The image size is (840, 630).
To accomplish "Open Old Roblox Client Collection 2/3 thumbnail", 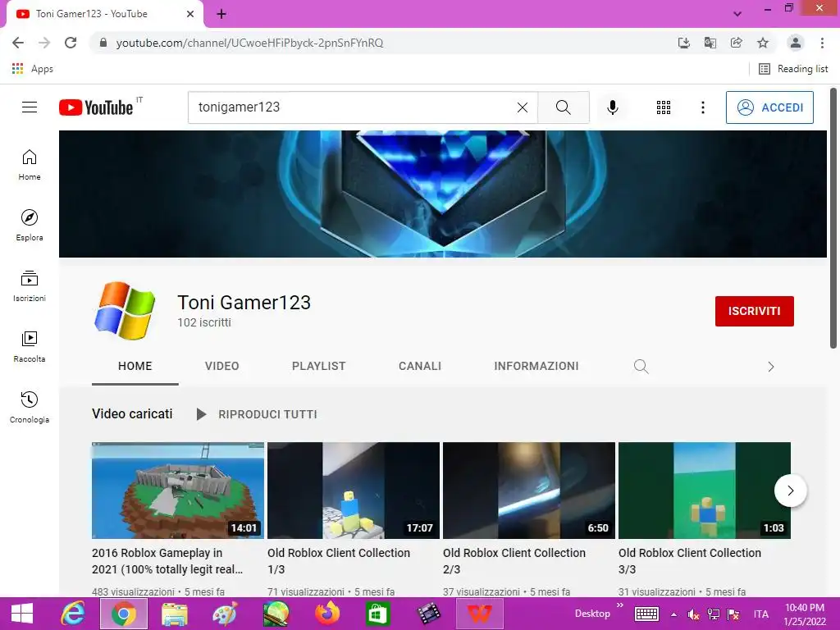I will (x=529, y=491).
